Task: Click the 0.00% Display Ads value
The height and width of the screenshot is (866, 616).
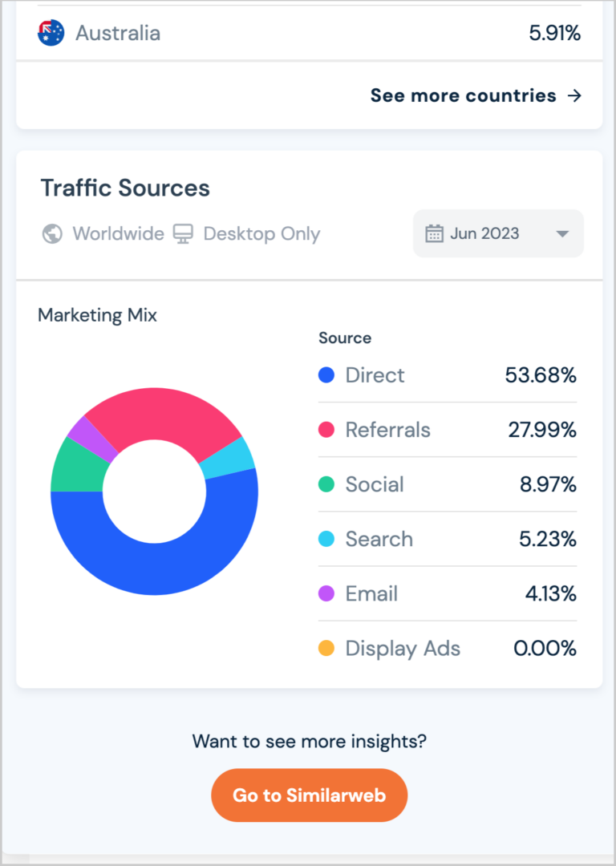Action: (545, 648)
